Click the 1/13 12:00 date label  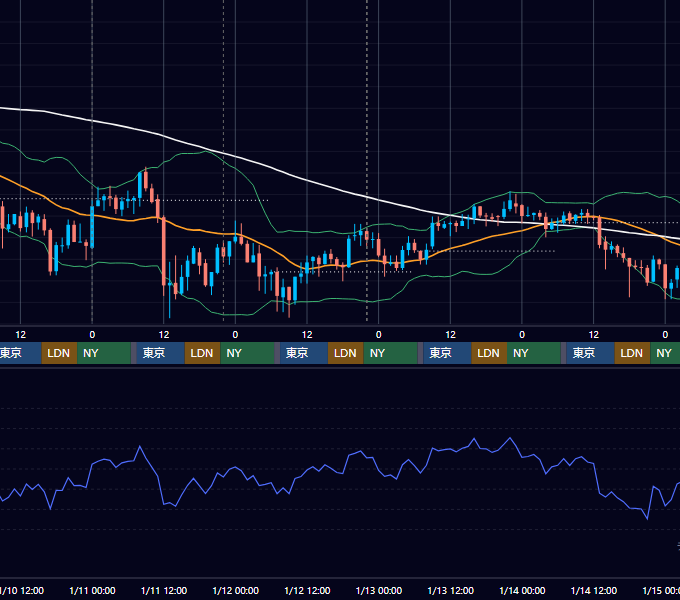pyautogui.click(x=451, y=590)
